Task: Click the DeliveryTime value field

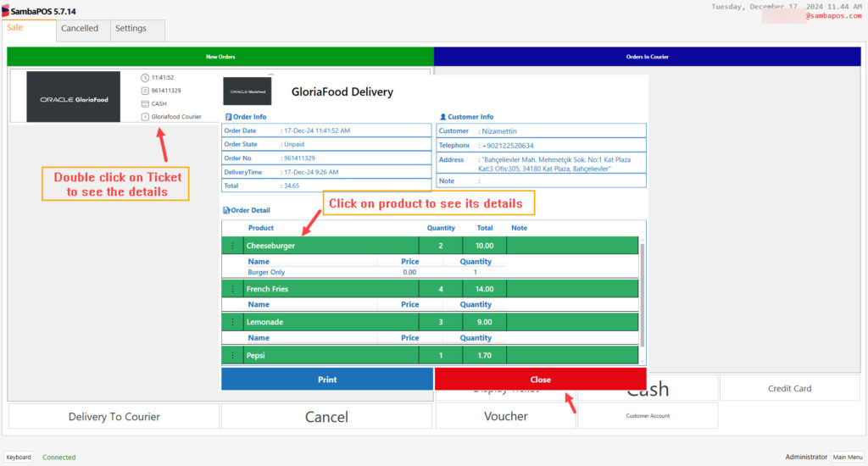Action: point(310,172)
